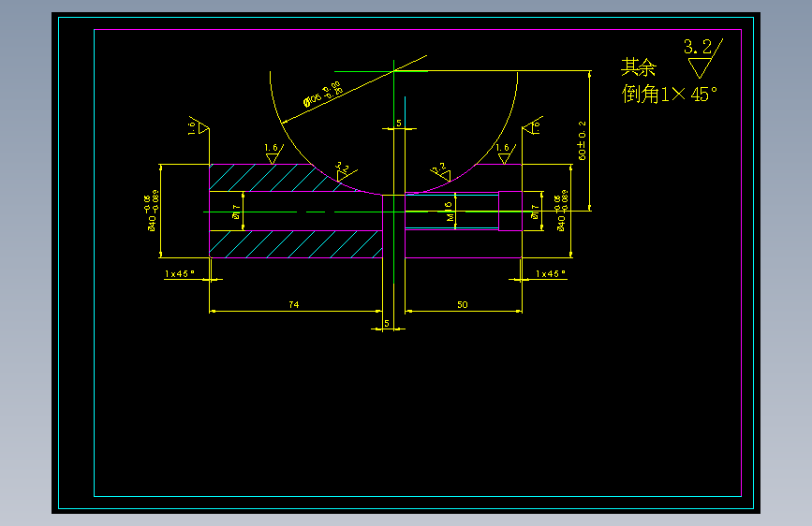Click the 1.6 roughness symbol above hatched section
This screenshot has height=526, width=812.
[273, 153]
